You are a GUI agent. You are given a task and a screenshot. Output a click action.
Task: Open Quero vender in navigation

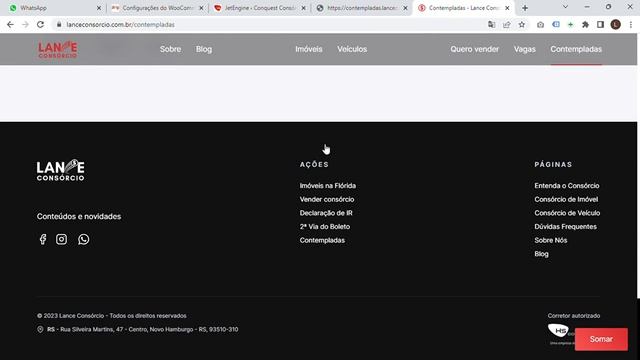point(474,49)
